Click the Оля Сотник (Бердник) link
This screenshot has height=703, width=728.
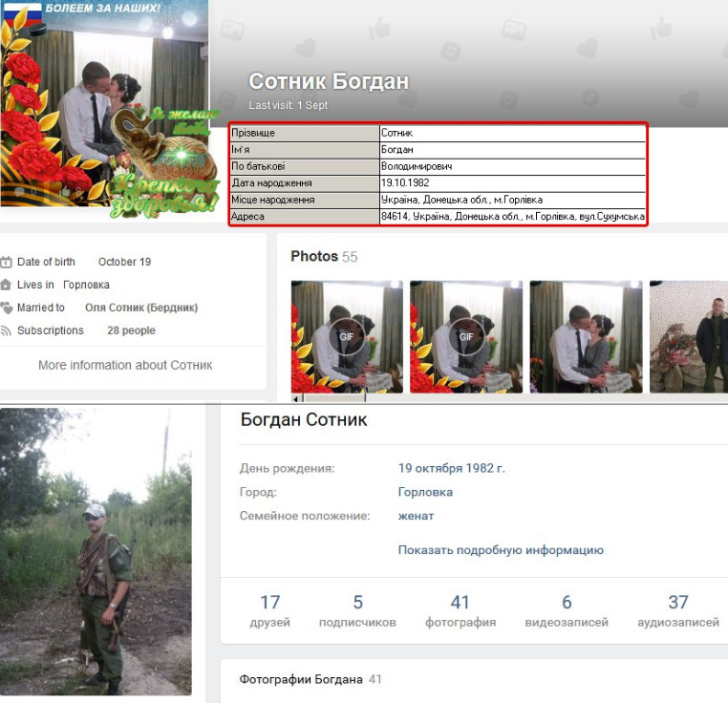click(x=141, y=308)
